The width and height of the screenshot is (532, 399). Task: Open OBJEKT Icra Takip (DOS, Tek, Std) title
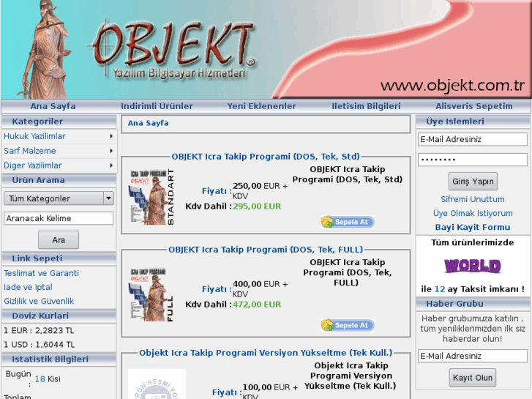click(266, 157)
